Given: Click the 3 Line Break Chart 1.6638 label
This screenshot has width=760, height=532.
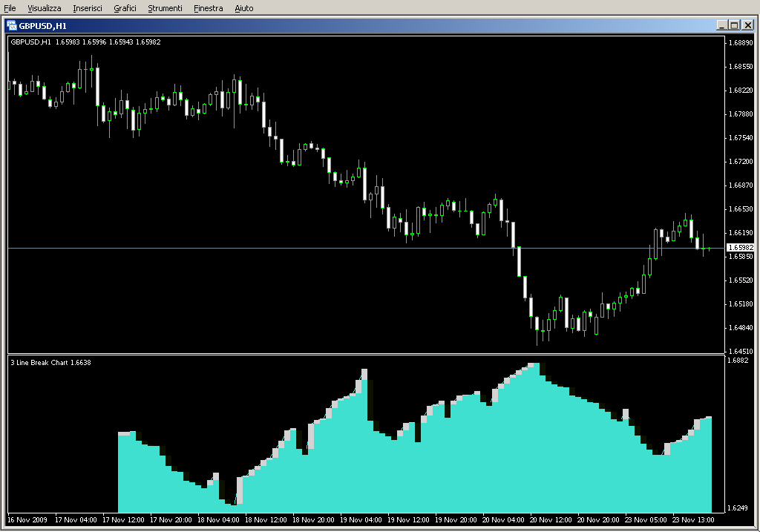Looking at the screenshot, I should (x=51, y=362).
